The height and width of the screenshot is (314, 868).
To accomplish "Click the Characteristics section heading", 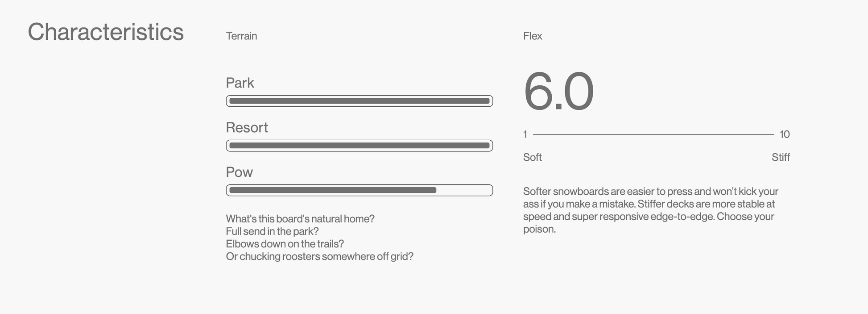I will pyautogui.click(x=106, y=32).
